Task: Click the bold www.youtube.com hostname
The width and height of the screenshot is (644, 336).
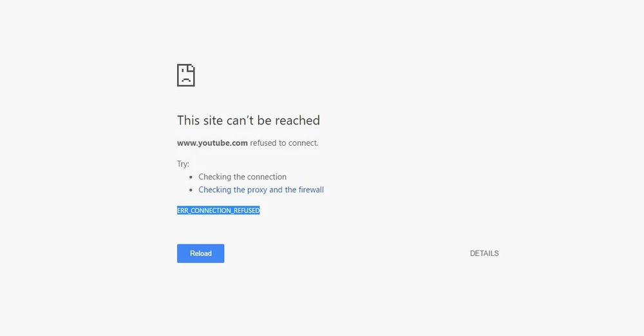Action: pos(213,143)
